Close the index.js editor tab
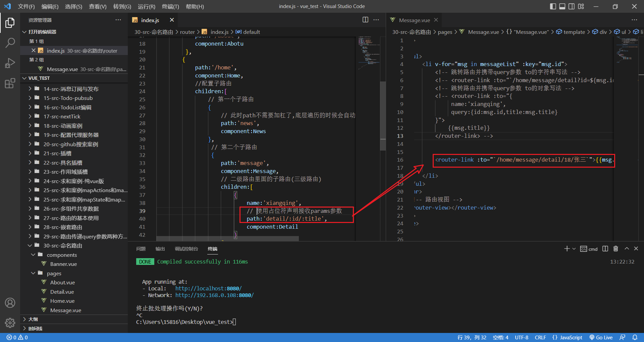Image resolution: width=644 pixels, height=342 pixels. coord(172,20)
